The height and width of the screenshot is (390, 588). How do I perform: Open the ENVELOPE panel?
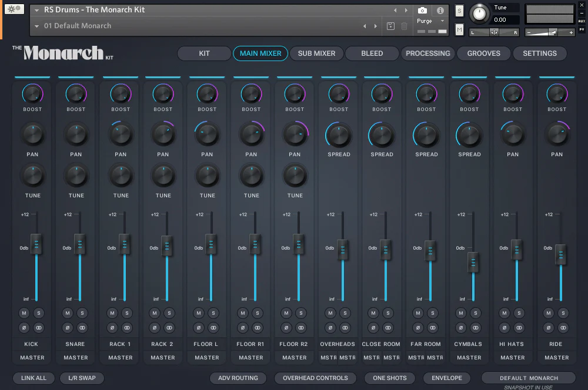[447, 378]
